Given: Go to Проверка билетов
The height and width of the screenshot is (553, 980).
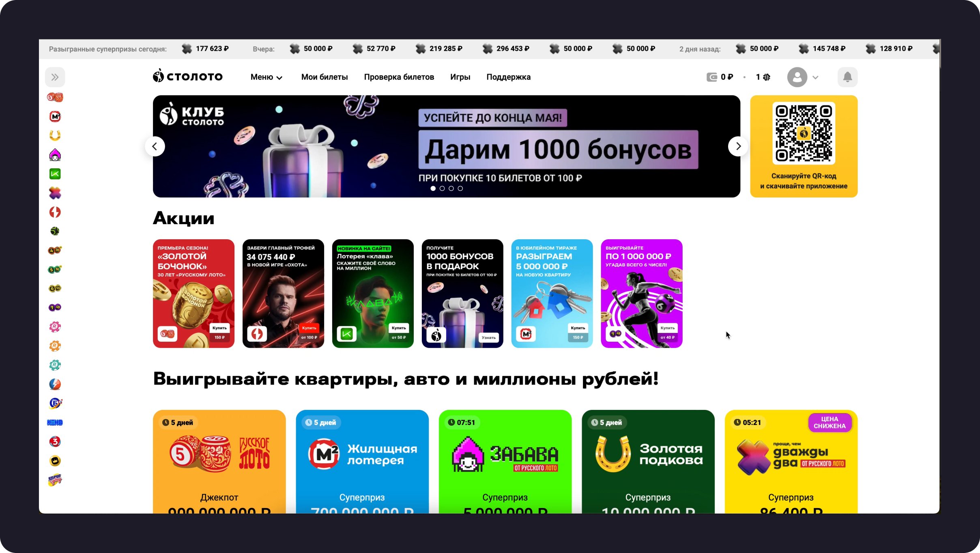Looking at the screenshot, I should [x=399, y=77].
